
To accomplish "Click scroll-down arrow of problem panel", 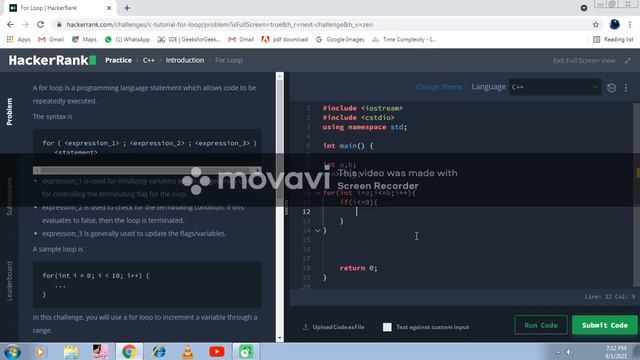I will pyautogui.click(x=280, y=338).
